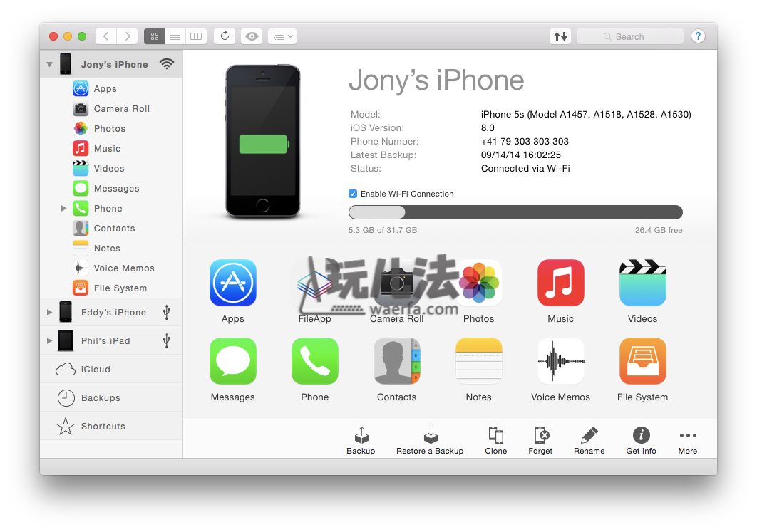Select Messages in the sidebar
The width and height of the screenshot is (757, 532).
pos(111,189)
